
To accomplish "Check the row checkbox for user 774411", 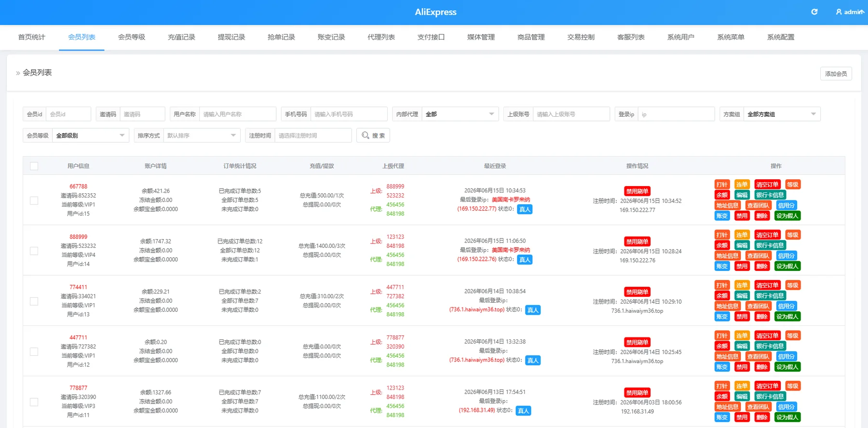I will tap(34, 301).
